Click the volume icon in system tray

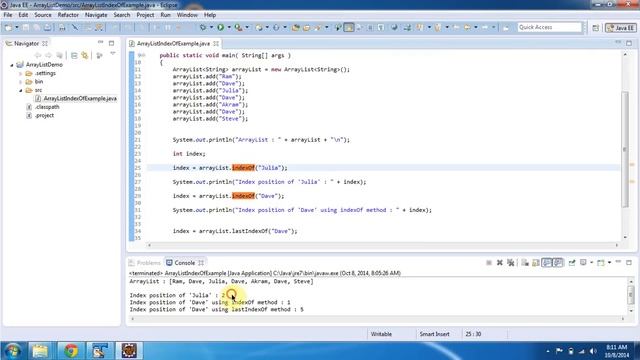[x=593, y=351]
